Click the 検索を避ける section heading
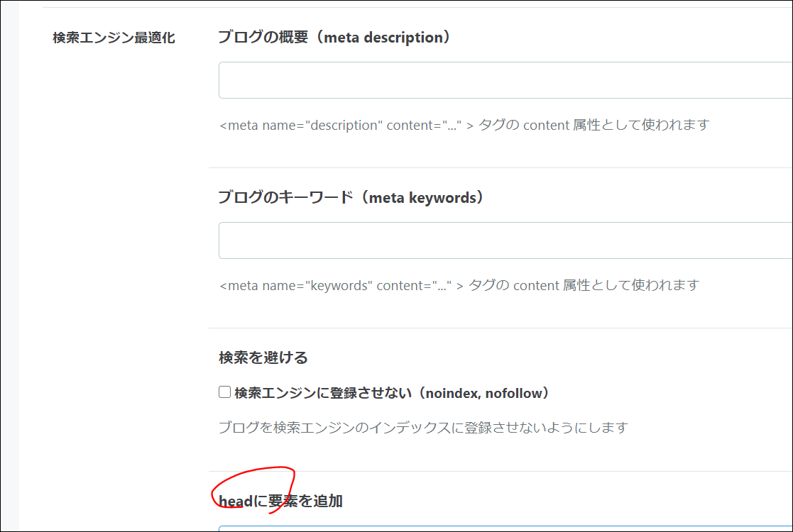The width and height of the screenshot is (793, 532). click(263, 358)
